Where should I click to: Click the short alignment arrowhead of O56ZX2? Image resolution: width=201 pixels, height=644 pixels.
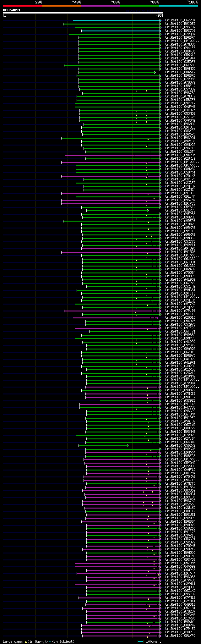point(128,446)
